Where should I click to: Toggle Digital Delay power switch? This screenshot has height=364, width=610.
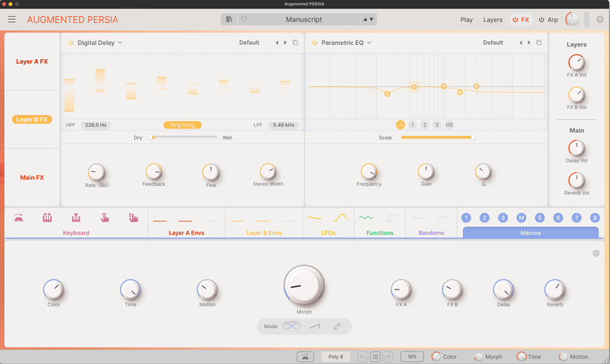coord(71,43)
